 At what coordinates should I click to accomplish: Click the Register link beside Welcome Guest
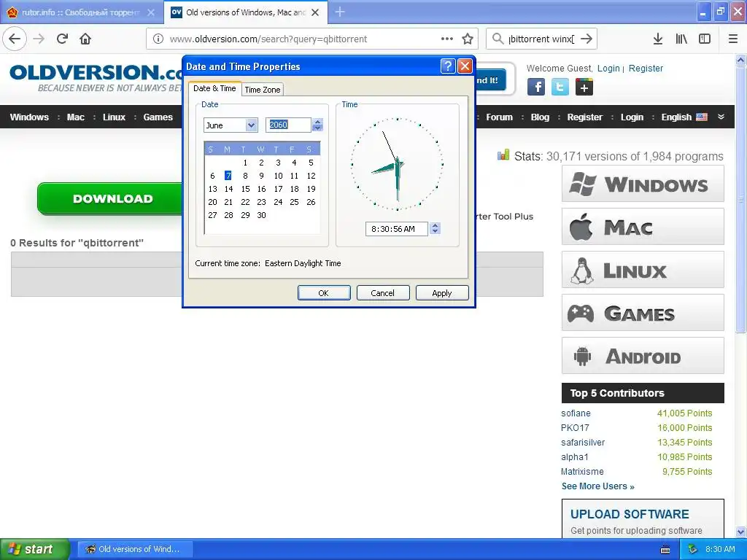click(x=646, y=68)
